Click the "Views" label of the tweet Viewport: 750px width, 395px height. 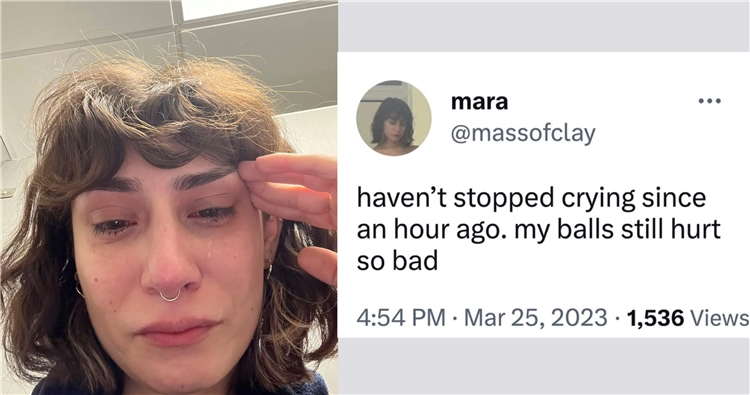tap(719, 318)
